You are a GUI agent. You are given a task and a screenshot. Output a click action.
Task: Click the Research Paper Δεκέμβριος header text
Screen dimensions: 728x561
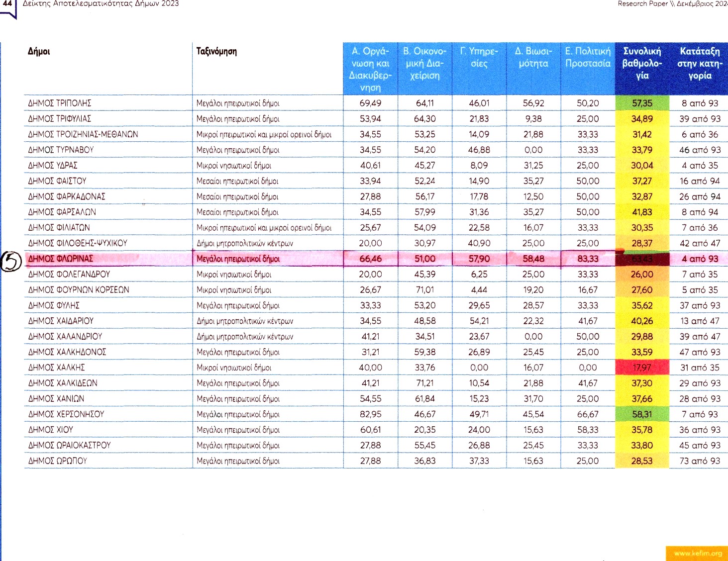(673, 3)
